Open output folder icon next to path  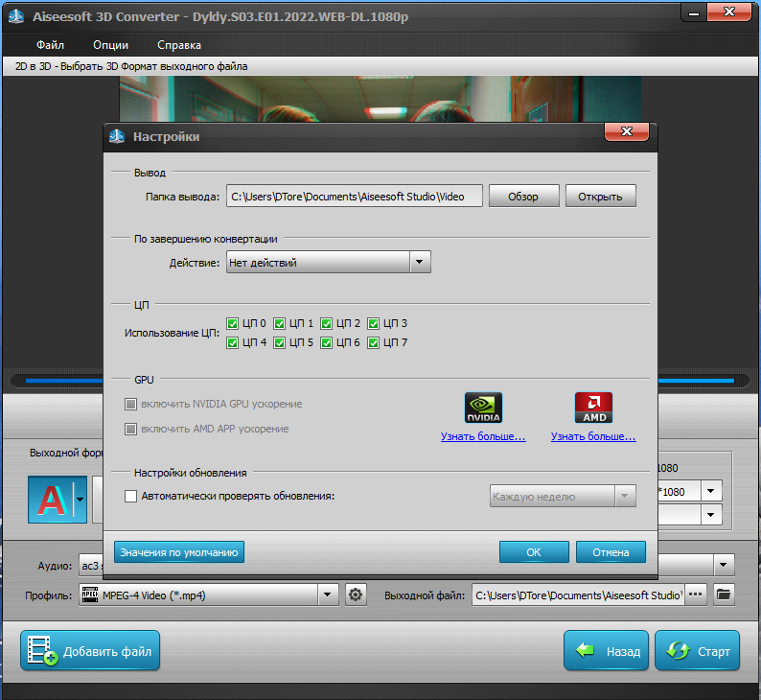[724, 595]
